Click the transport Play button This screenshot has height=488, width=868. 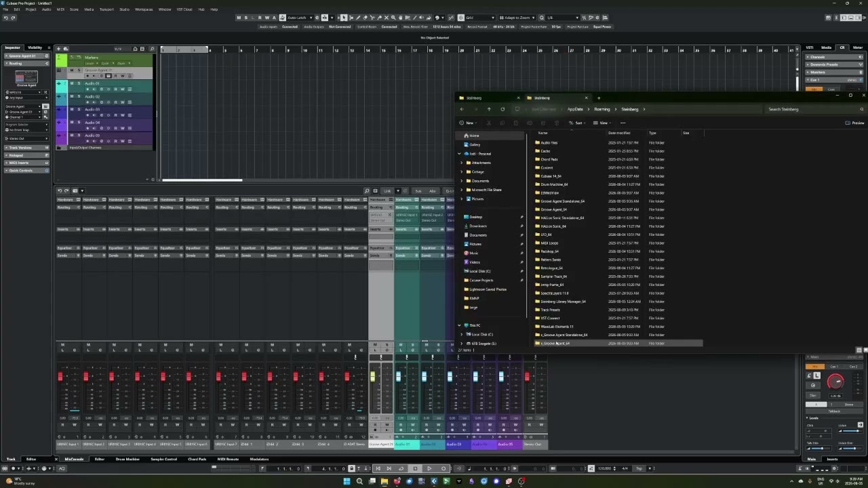429,468
